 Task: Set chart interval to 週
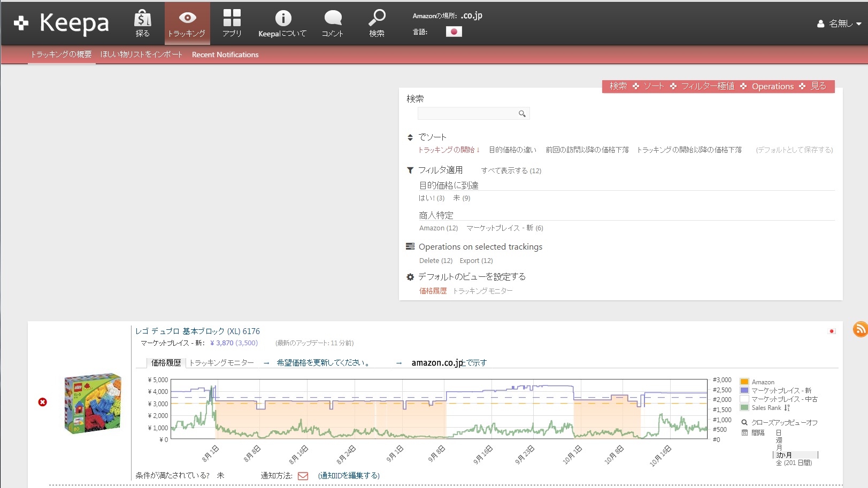779,440
